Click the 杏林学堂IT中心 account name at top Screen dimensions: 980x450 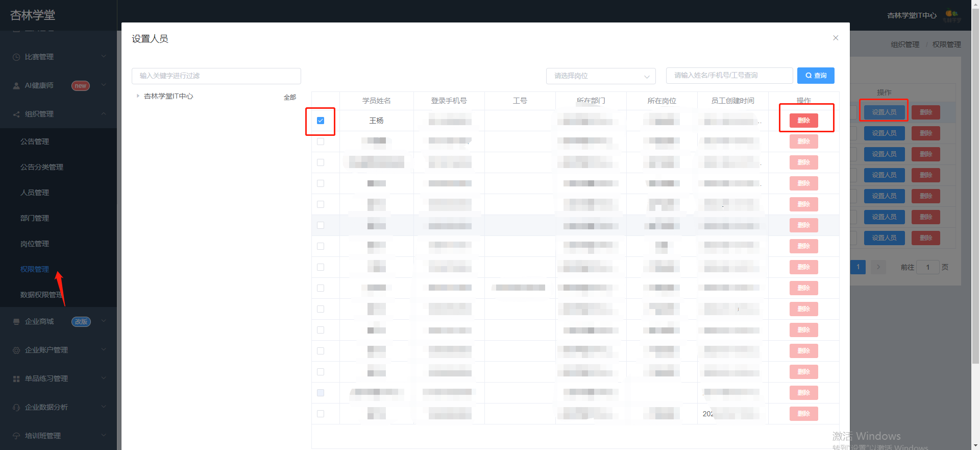click(912, 15)
